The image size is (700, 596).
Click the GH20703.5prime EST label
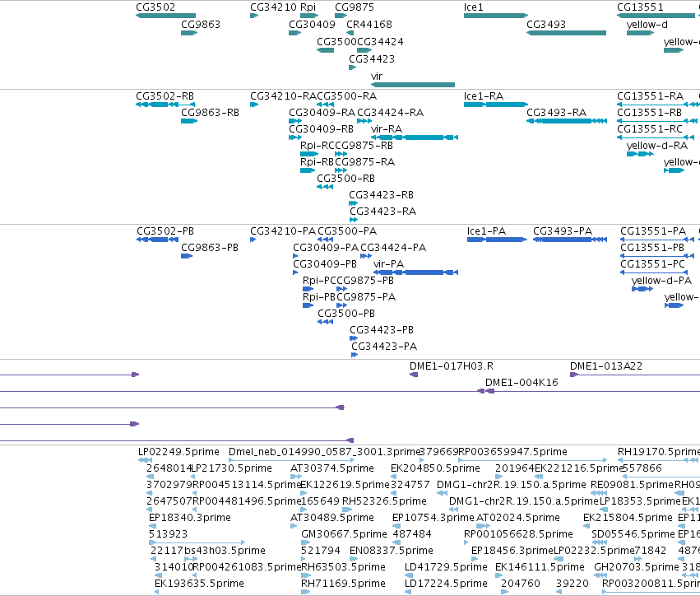point(637,567)
